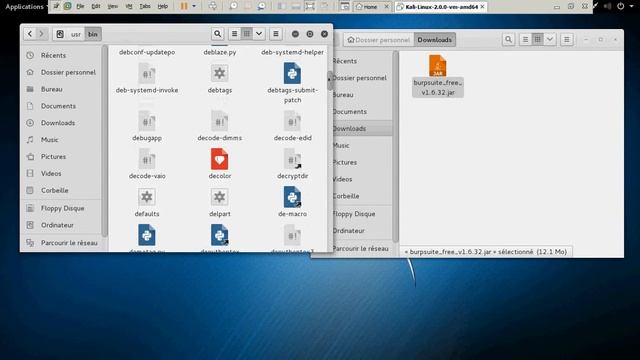Select the de-macro Python file icon
Screen dimensions: 640x360
(292, 197)
